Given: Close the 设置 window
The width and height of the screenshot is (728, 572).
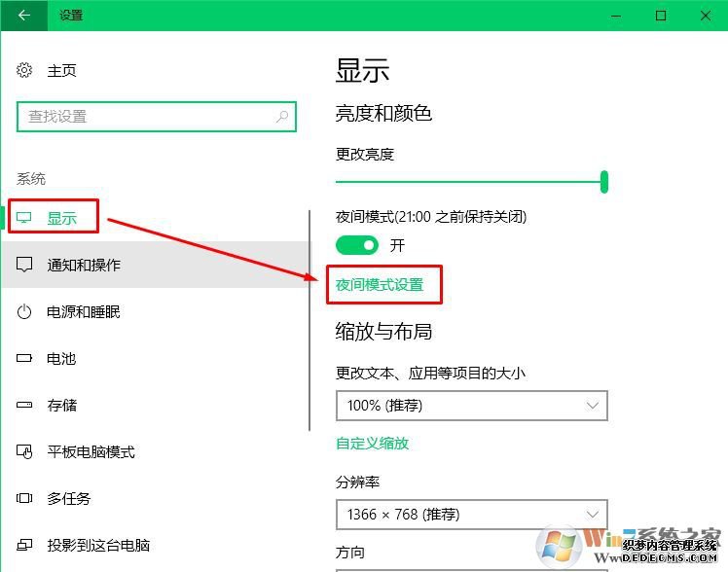Looking at the screenshot, I should (x=706, y=16).
